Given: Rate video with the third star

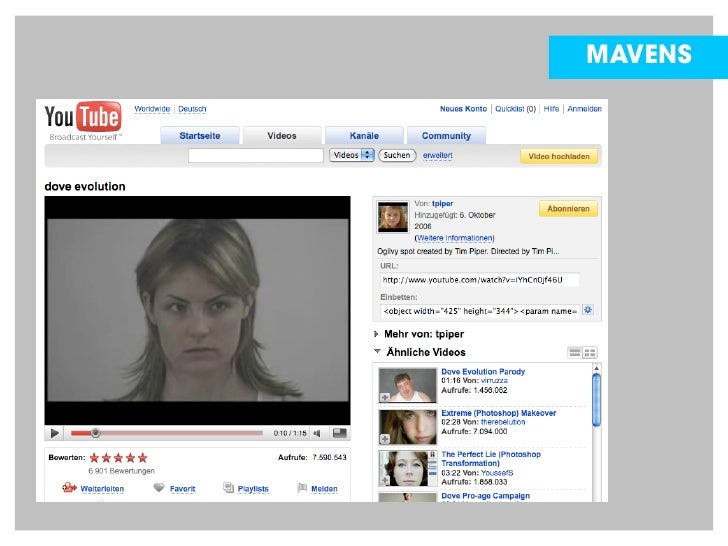Looking at the screenshot, I should (118, 458).
